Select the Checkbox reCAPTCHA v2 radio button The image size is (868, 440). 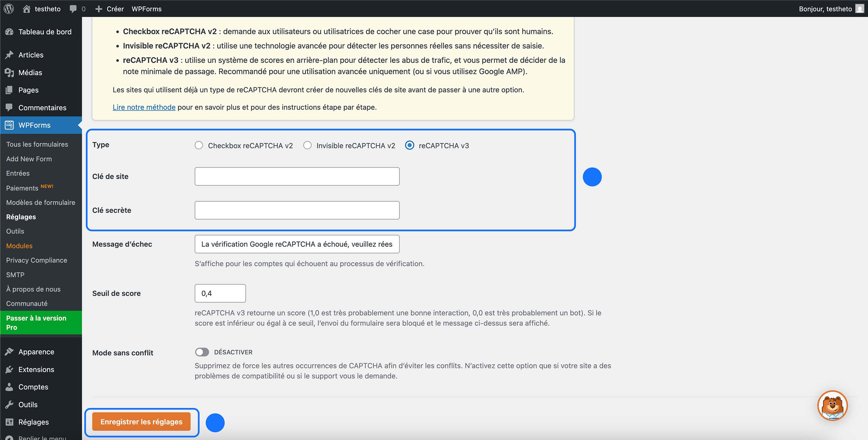[x=199, y=145]
